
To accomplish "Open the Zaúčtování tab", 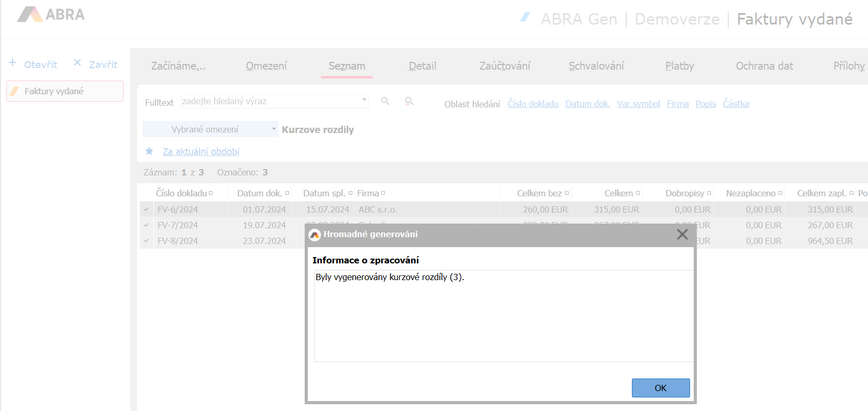I will [505, 66].
